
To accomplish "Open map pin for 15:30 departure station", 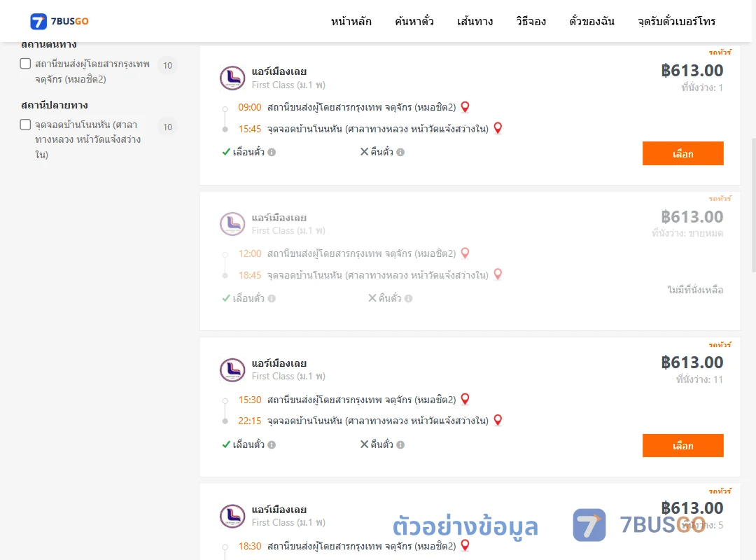I will (x=465, y=400).
